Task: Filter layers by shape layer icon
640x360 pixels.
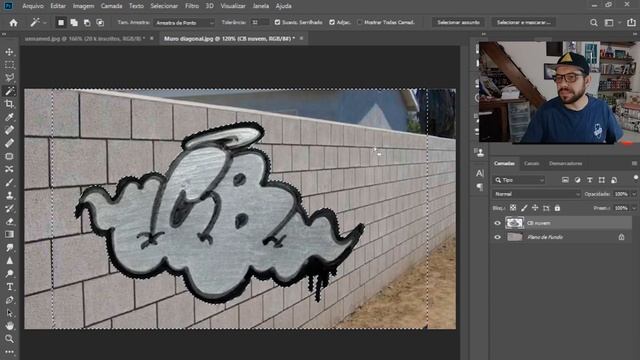Action: [602, 180]
